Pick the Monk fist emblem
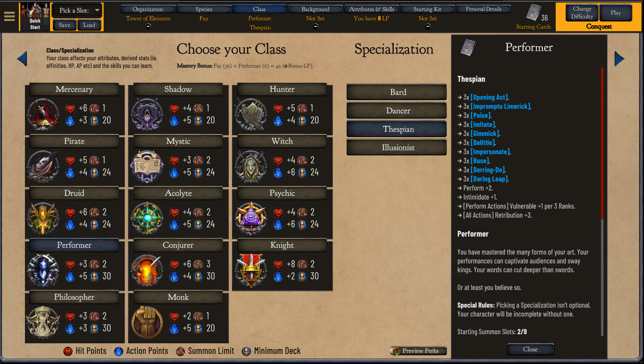The image size is (644, 364). 147,322
